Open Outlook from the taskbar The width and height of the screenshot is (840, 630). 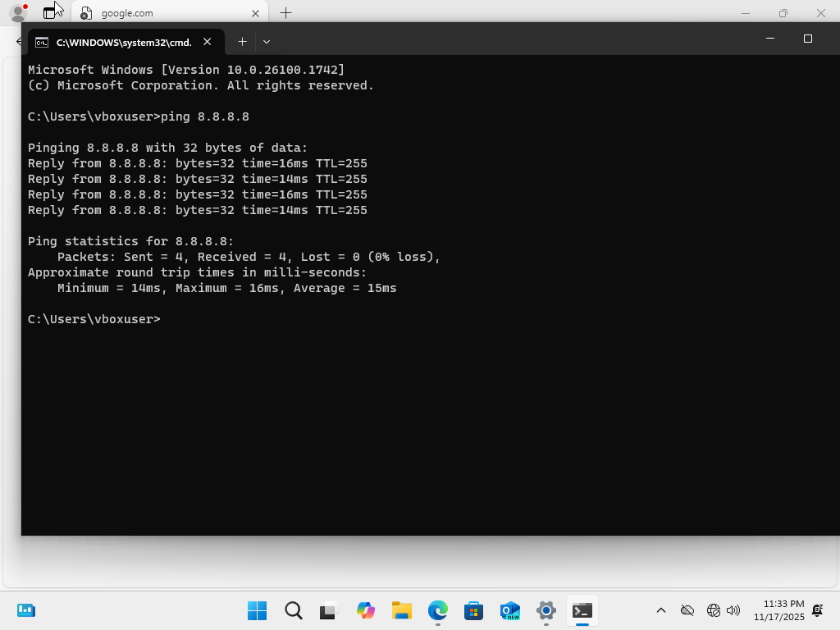pos(509,610)
